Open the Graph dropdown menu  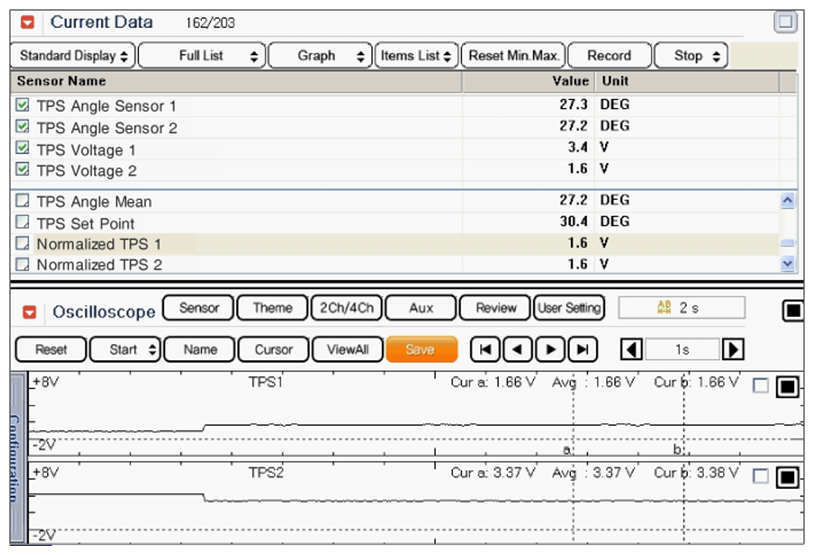pos(318,56)
